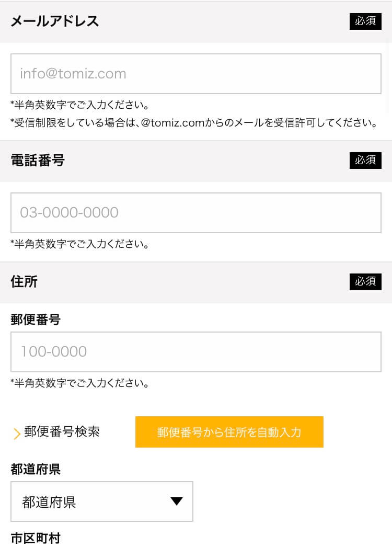This screenshot has width=392, height=548.
Task: Click the メールアドレス section heading
Action: pos(55,21)
